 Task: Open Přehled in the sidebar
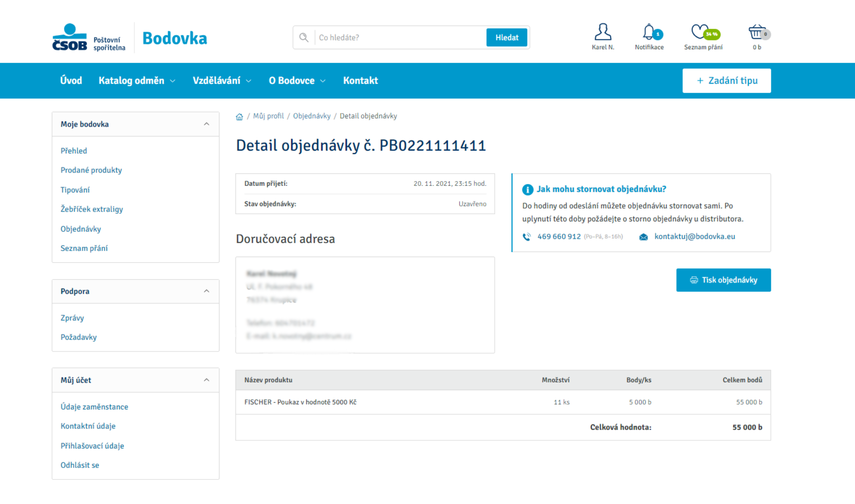[x=74, y=151]
